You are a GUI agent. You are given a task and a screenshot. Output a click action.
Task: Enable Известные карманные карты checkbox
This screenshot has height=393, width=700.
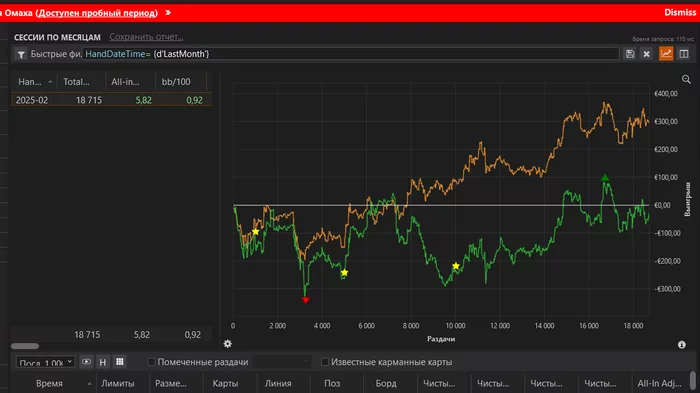click(x=325, y=362)
